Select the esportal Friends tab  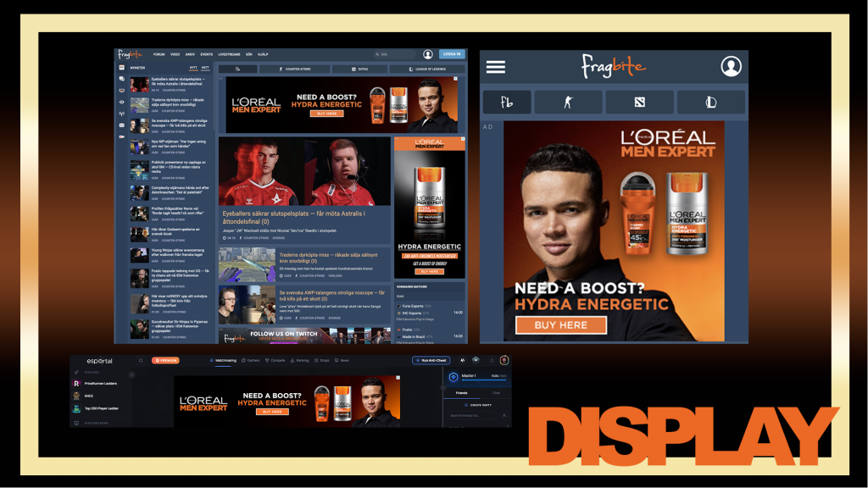point(462,393)
